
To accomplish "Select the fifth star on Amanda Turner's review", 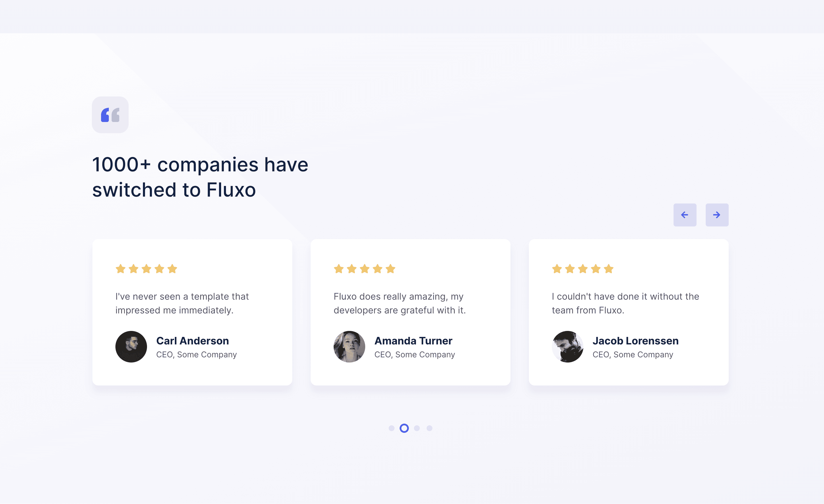I will [x=390, y=268].
